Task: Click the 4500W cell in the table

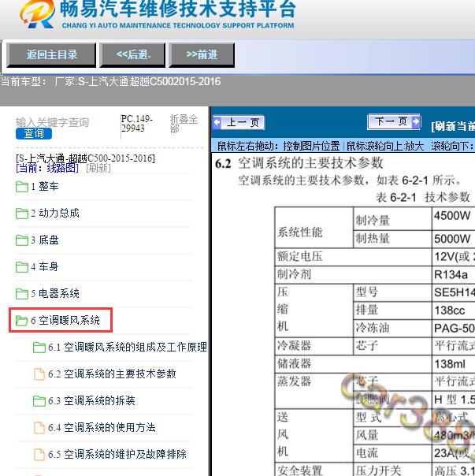Action: click(x=453, y=218)
